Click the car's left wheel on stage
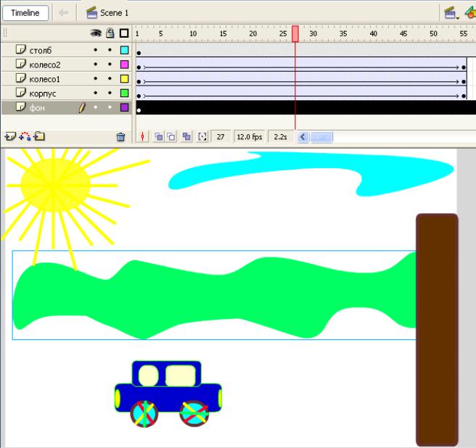The width and height of the screenshot is (476, 448). click(144, 414)
